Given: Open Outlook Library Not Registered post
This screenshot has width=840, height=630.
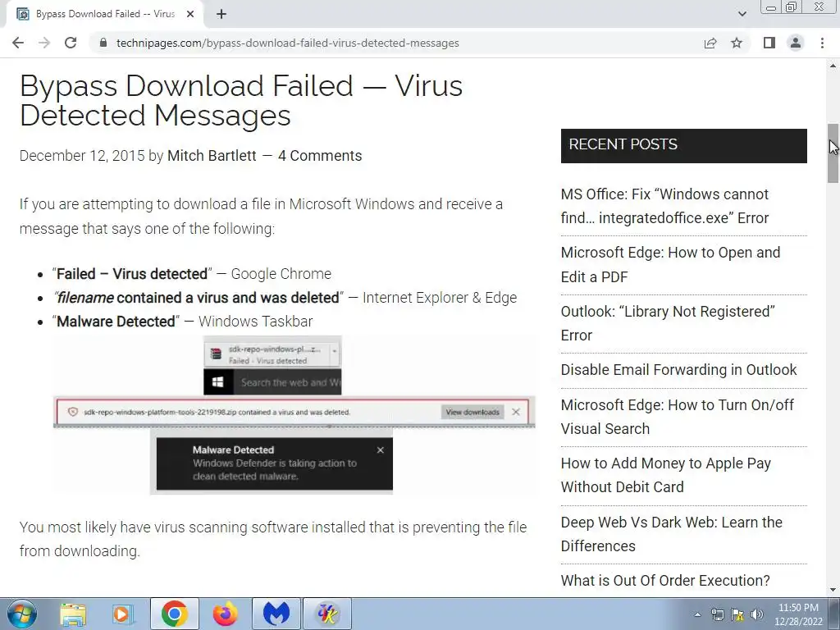Looking at the screenshot, I should pos(668,323).
